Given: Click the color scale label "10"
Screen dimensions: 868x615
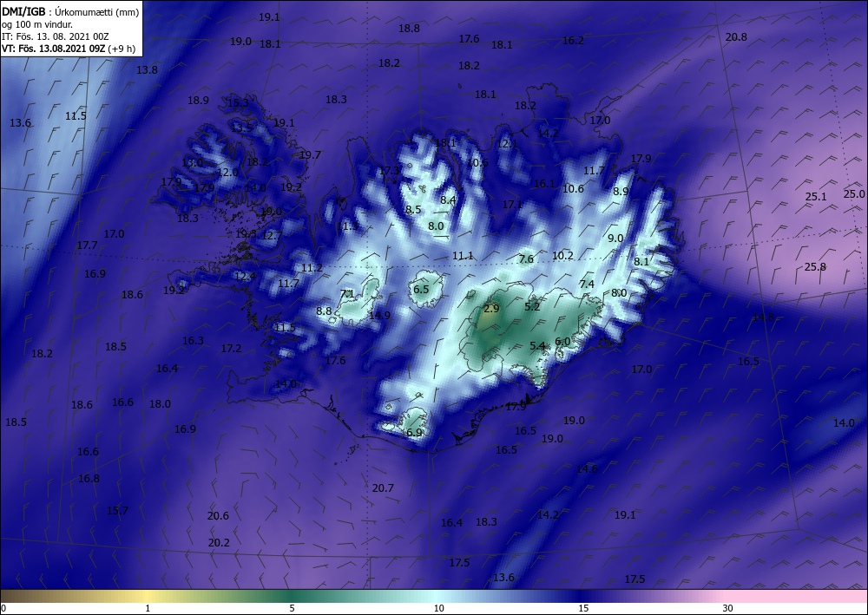Looking at the screenshot, I should point(439,608).
